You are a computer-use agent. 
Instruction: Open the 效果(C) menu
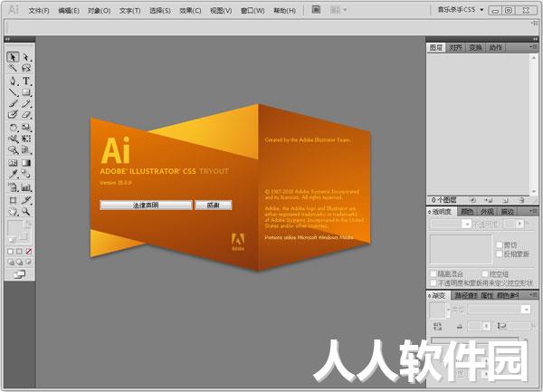coord(190,10)
